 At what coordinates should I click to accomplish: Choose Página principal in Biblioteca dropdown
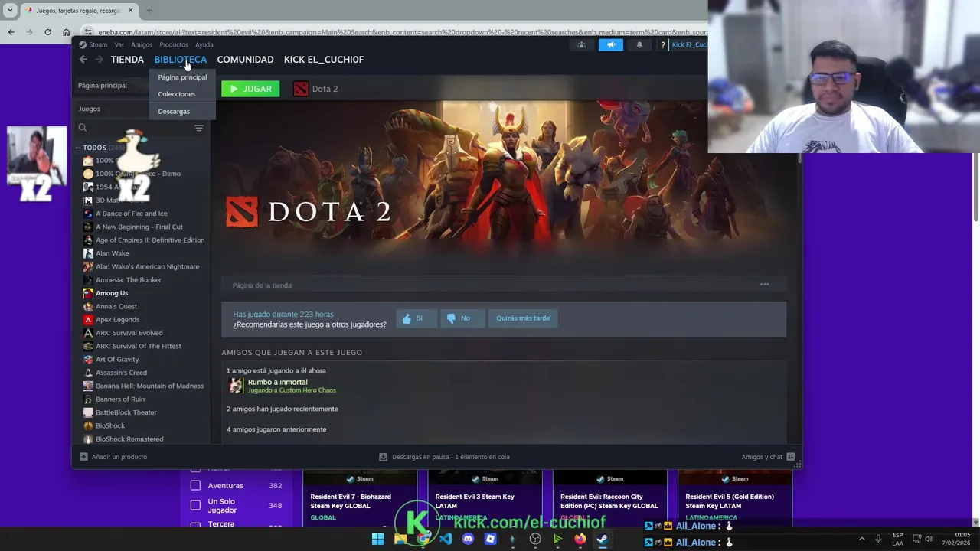[182, 77]
